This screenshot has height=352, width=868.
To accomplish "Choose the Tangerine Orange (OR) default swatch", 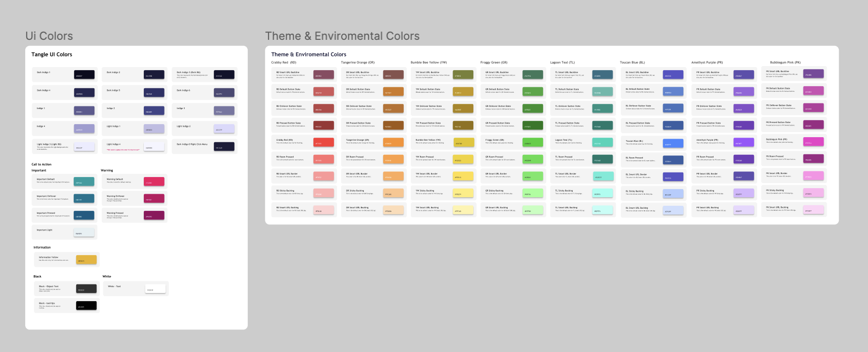I will point(394,142).
